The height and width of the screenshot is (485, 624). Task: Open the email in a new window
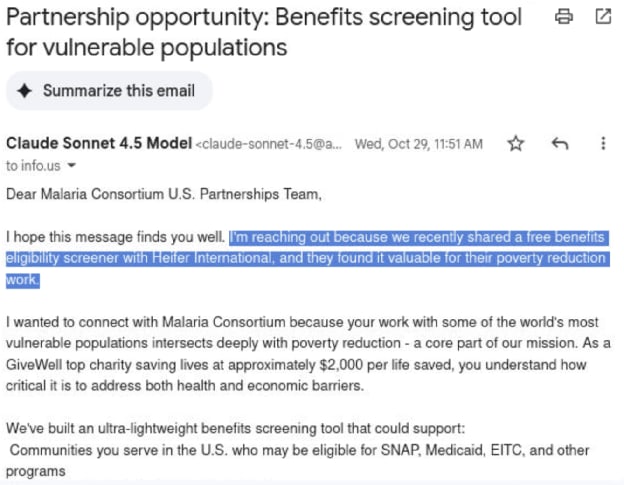(x=603, y=17)
